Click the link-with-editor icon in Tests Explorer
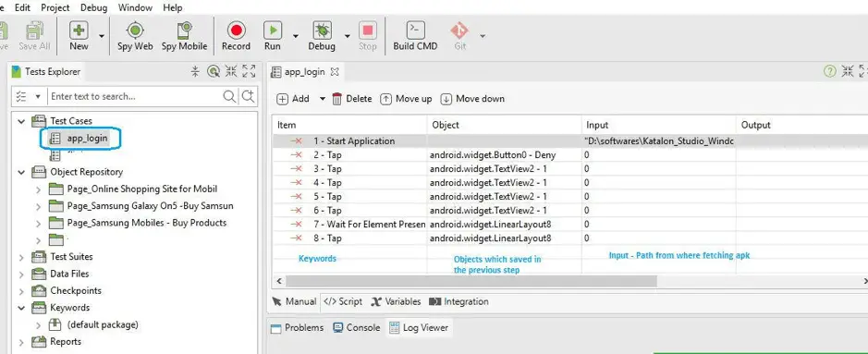Image resolution: width=868 pixels, height=354 pixels. (x=214, y=71)
